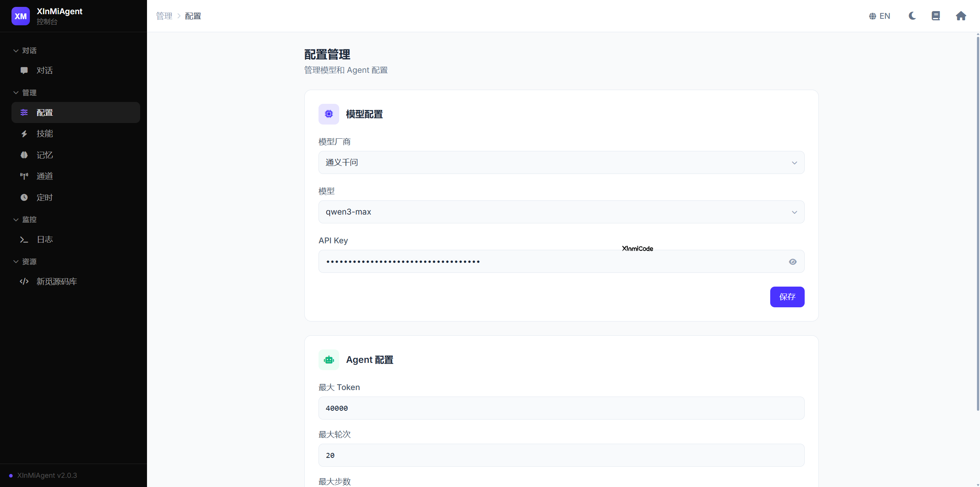Navigate to 管理 in the breadcrumb

tap(164, 16)
